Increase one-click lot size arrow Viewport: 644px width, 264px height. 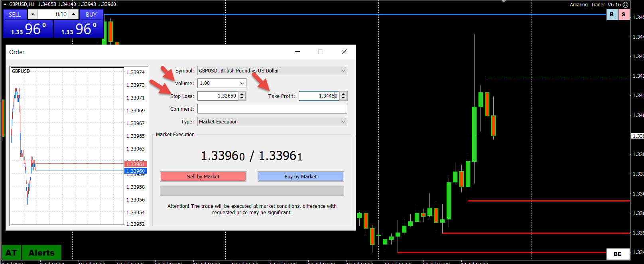point(74,14)
